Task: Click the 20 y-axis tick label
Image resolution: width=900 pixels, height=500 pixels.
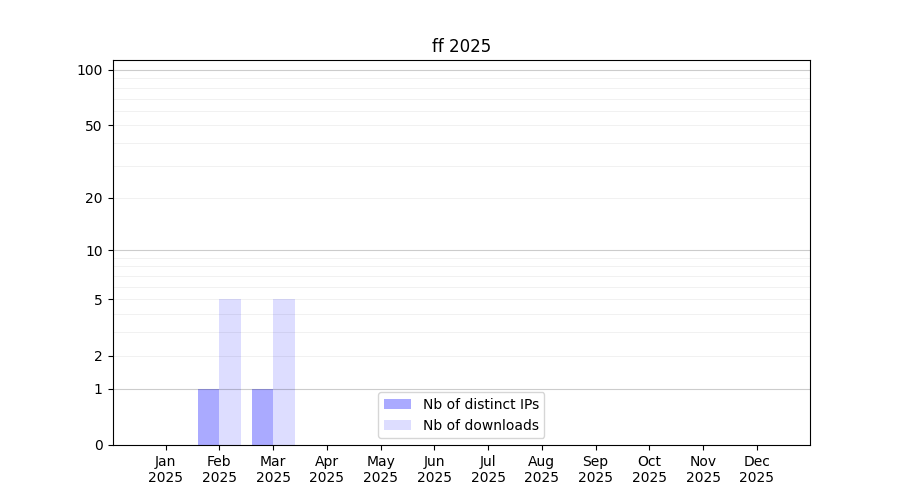Action: (94, 198)
